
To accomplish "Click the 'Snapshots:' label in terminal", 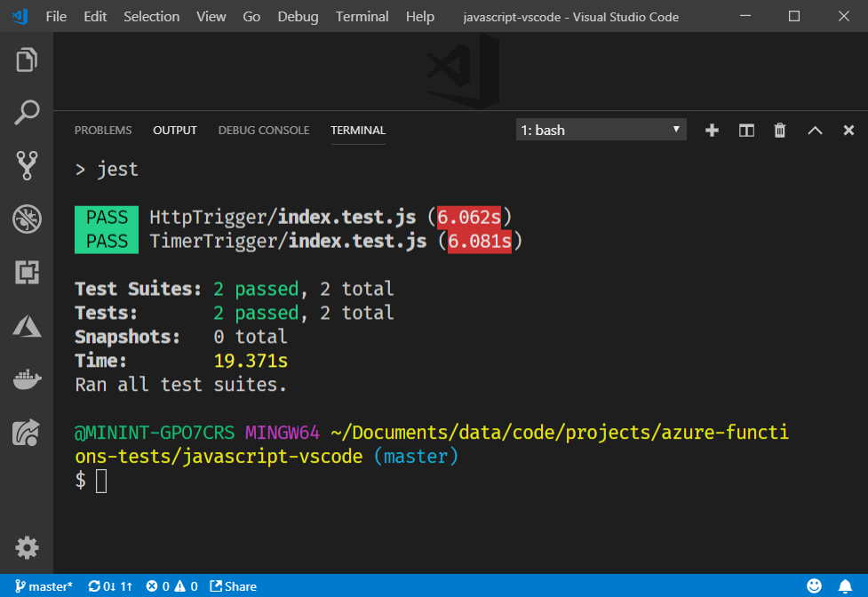I will click(x=128, y=337).
